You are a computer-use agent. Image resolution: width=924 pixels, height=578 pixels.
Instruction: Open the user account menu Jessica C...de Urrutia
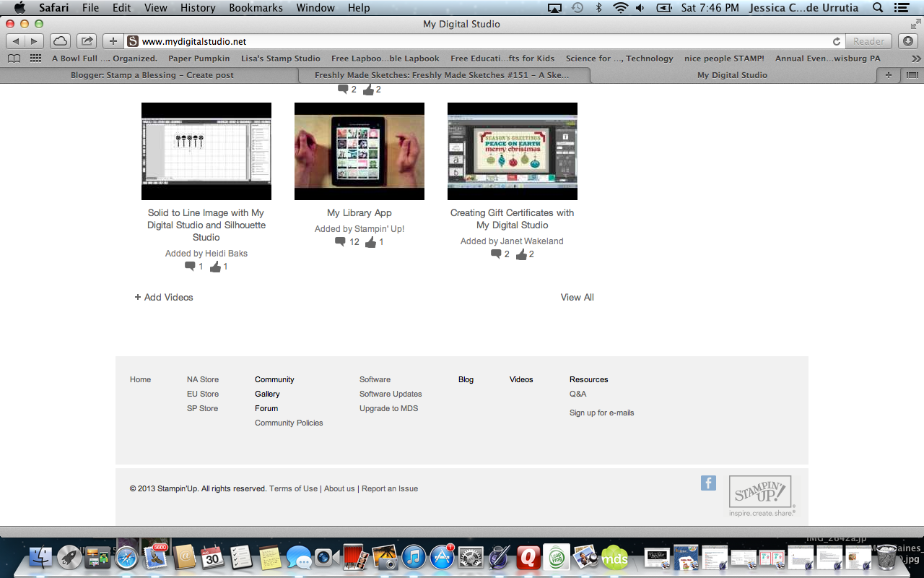coord(803,8)
